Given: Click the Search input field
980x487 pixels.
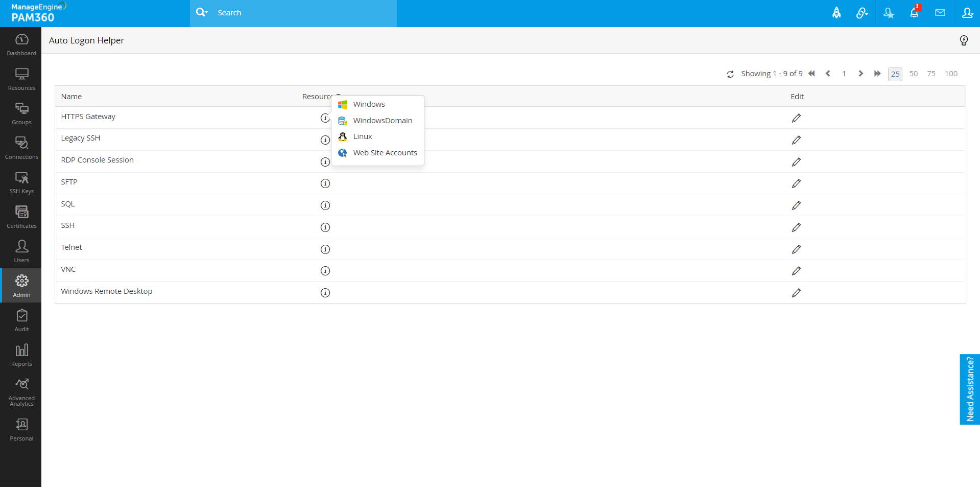Looking at the screenshot, I should [304, 13].
